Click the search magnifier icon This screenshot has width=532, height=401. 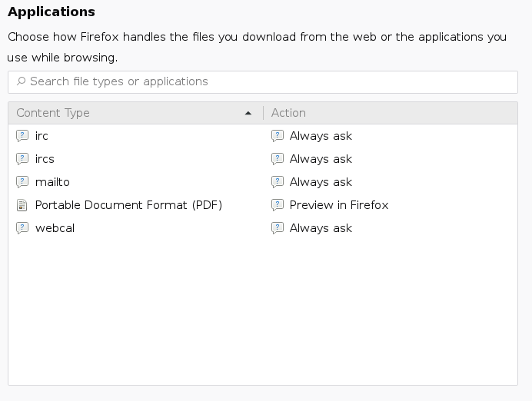pos(21,81)
